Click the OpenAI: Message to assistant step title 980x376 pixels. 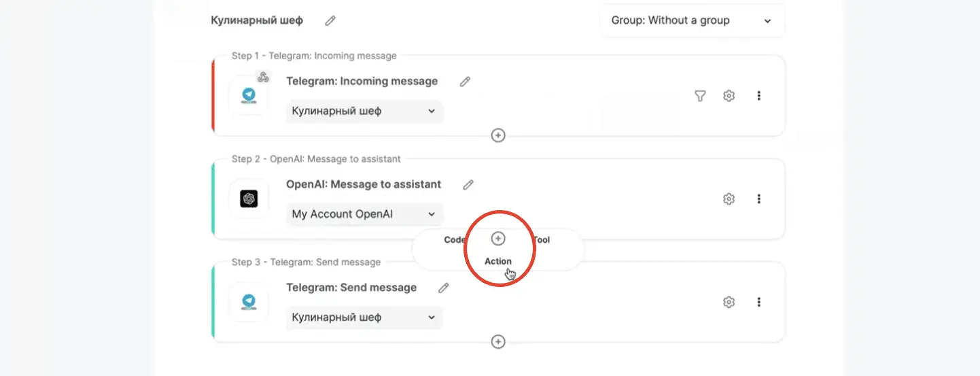tap(364, 184)
